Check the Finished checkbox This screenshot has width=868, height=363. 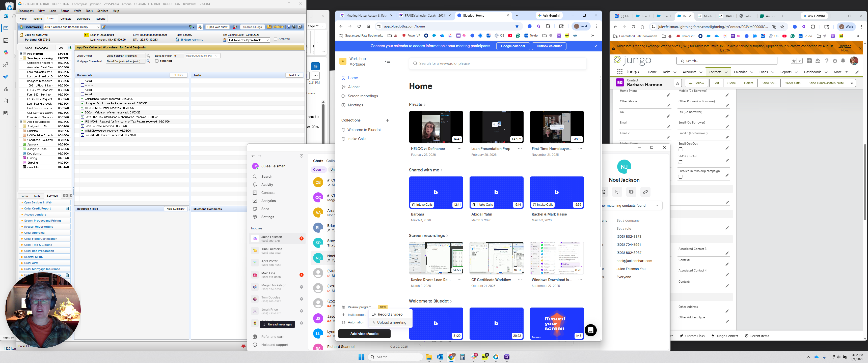point(157,61)
